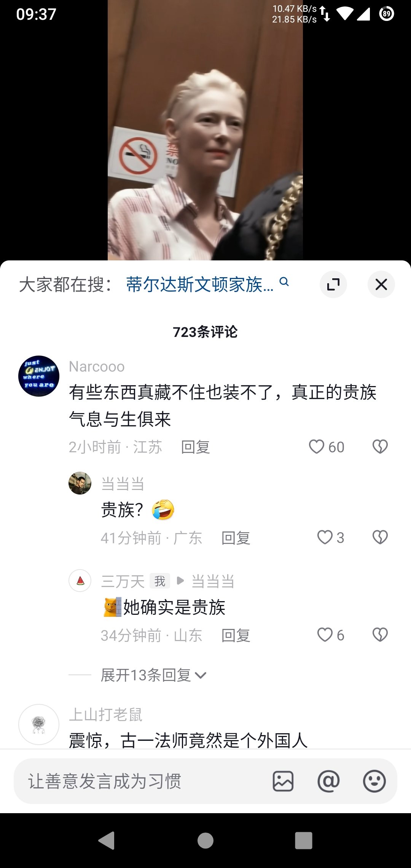Expand 展开13条回复 replies
Screen dimensions: 411x868
(x=153, y=675)
